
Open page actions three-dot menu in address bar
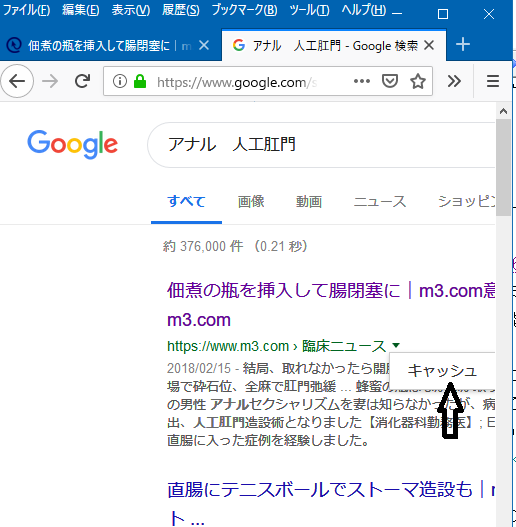[362, 81]
